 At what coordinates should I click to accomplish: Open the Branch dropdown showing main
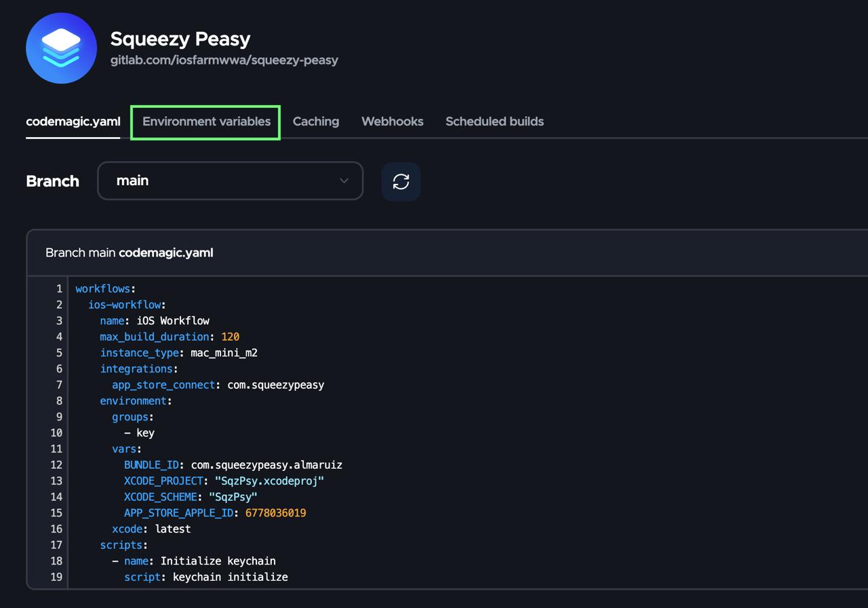pos(231,180)
